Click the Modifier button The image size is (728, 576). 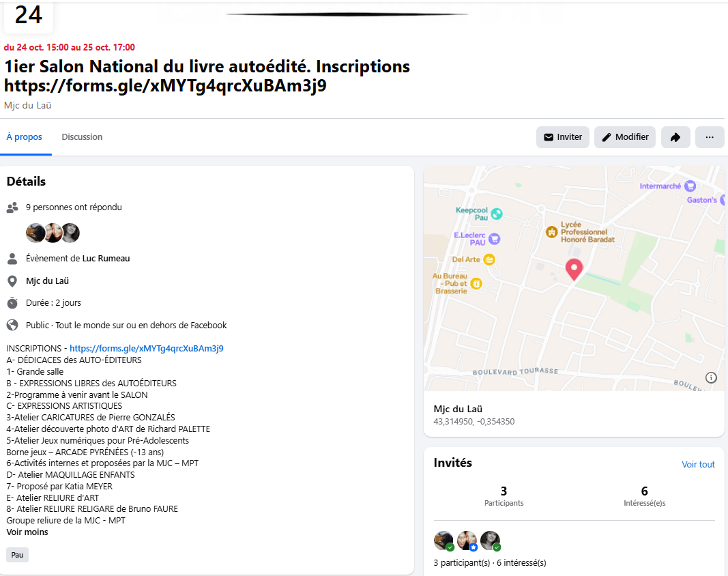point(625,137)
